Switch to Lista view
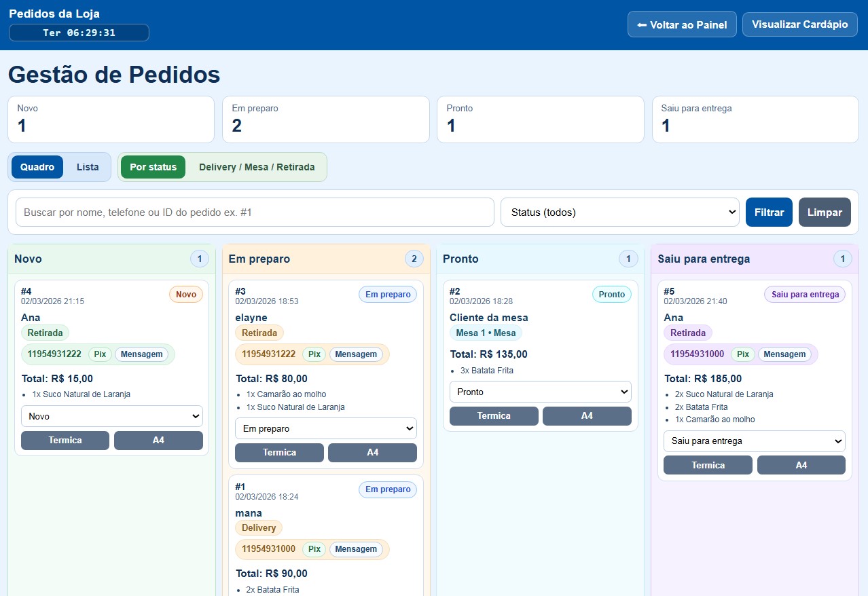 click(88, 167)
